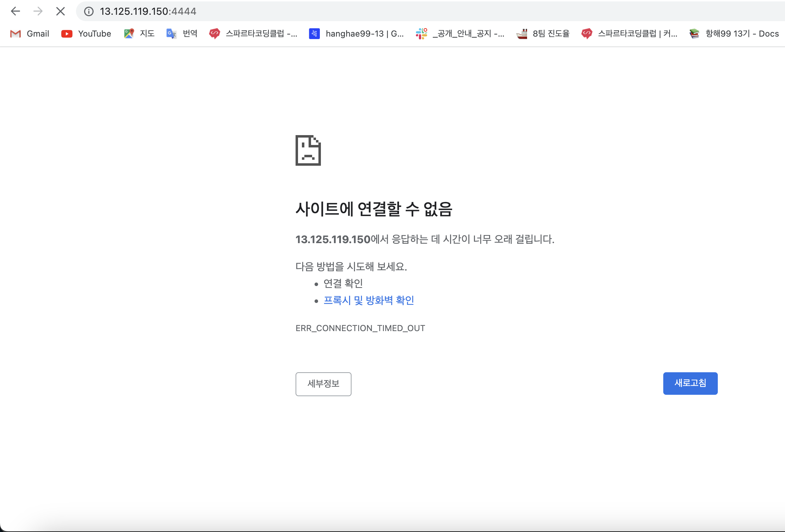This screenshot has width=785, height=532.
Task: Open the 항해99 13기 - Docs bookmark
Action: tap(734, 33)
